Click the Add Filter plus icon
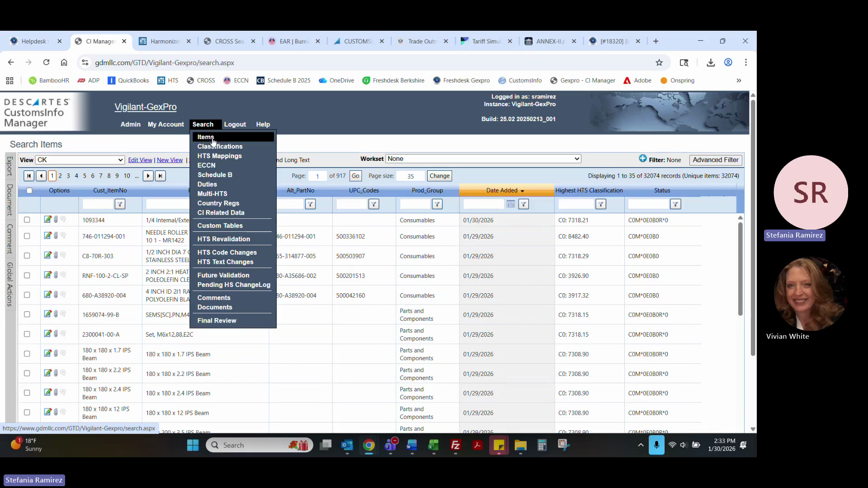The width and height of the screenshot is (868, 488). [x=642, y=159]
